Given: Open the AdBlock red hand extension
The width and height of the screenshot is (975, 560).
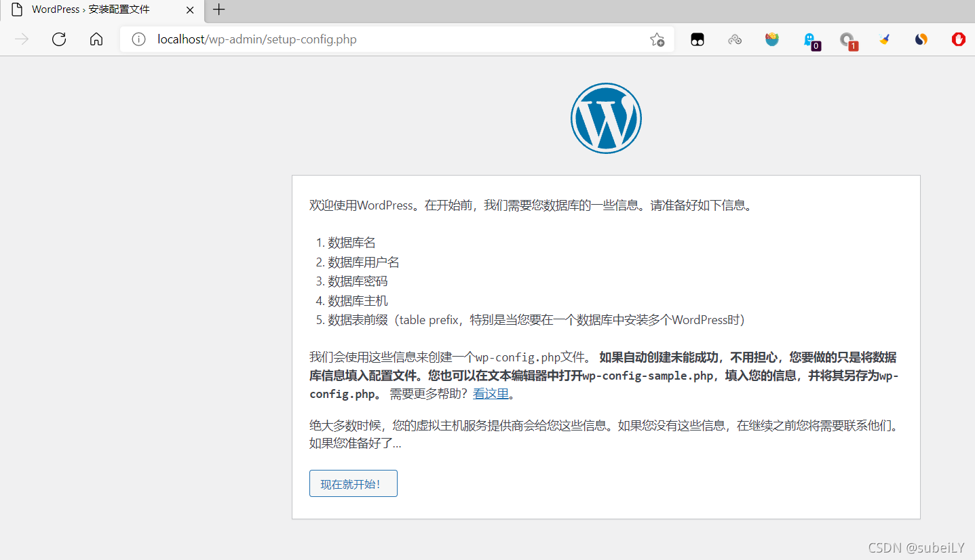Looking at the screenshot, I should point(958,39).
